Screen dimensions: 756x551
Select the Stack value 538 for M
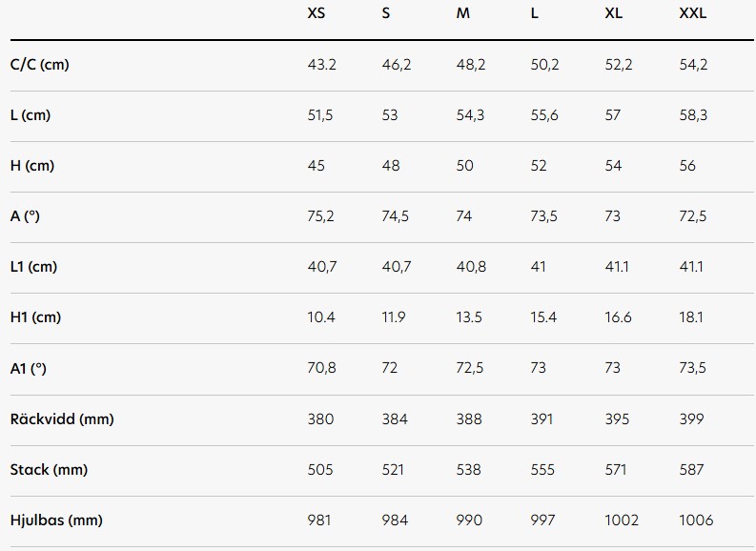pyautogui.click(x=469, y=470)
